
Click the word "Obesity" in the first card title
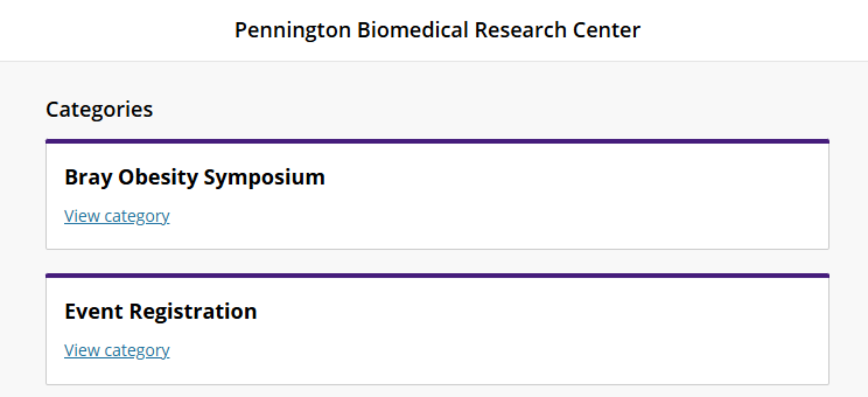158,177
